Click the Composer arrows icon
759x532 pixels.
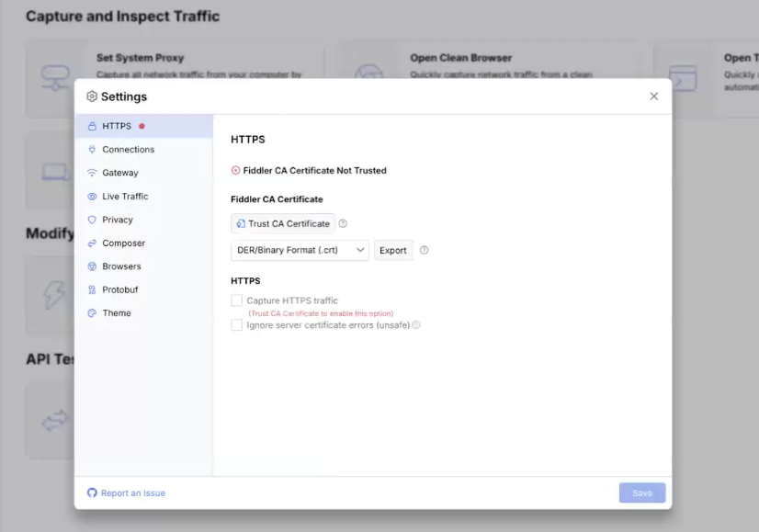(x=92, y=243)
